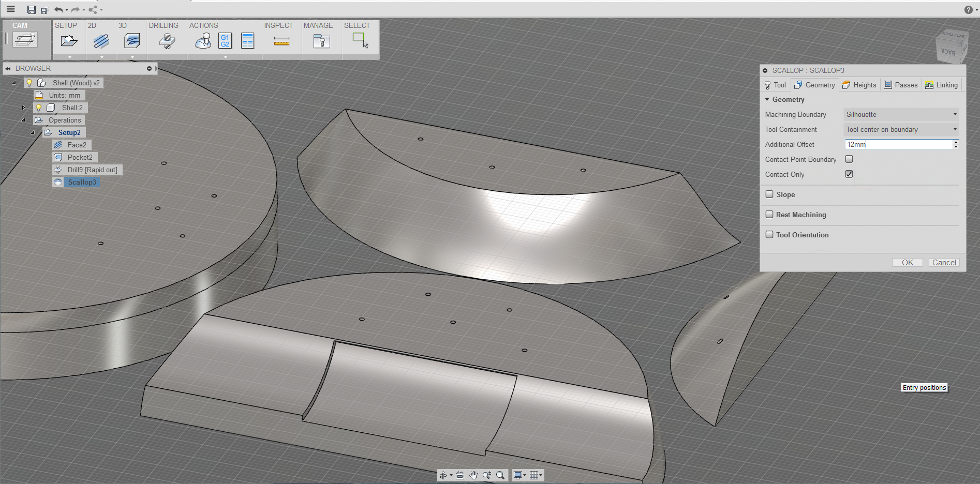Collapse the Geometry section triangle
Screen dimensions: 980x484
click(767, 99)
